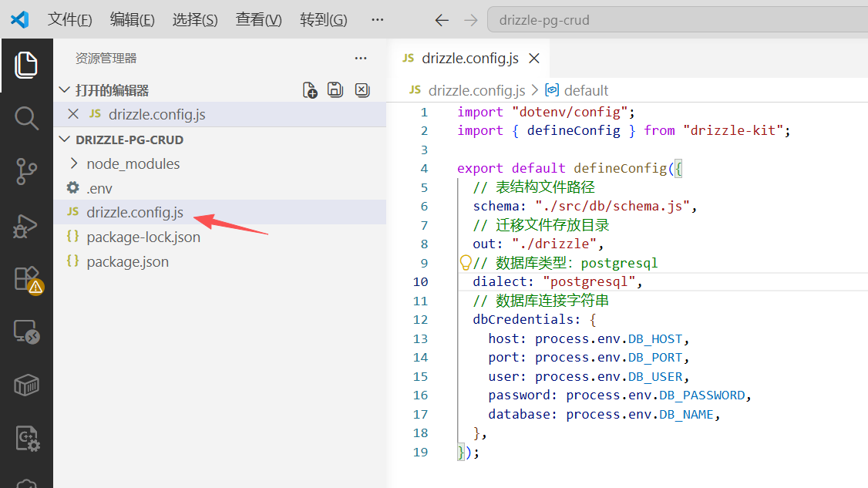Click "drizzle-kit" string on line 2
868x488 pixels.
[733, 131]
